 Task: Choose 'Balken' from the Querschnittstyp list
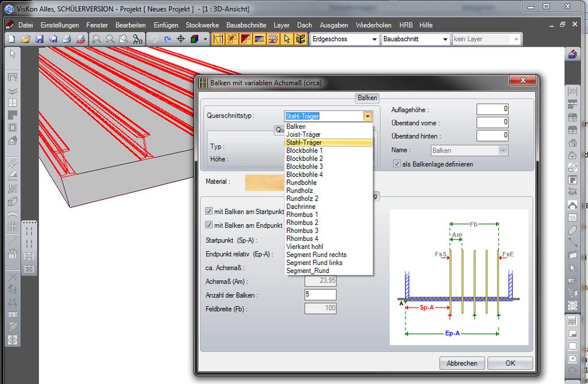(x=328, y=126)
